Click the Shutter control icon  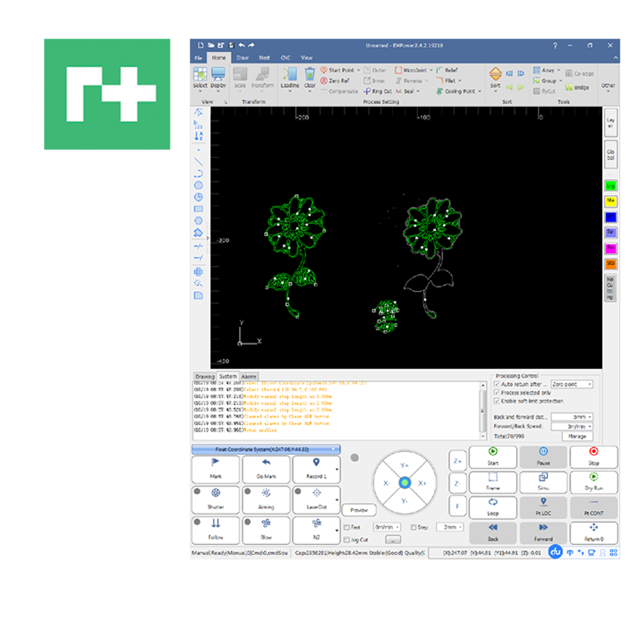[x=216, y=493]
